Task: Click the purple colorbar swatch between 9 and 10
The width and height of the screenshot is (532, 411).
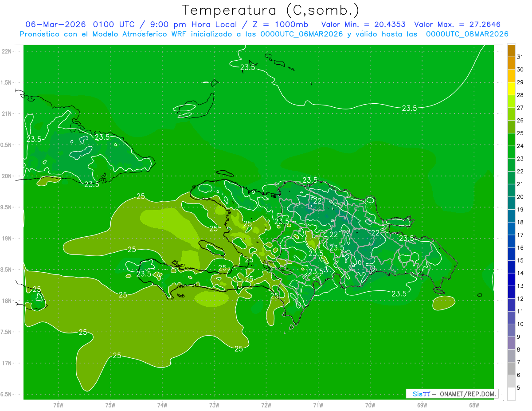Action: click(511, 331)
